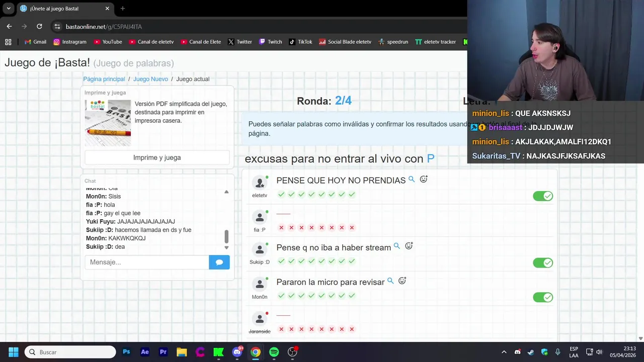Screen dimensions: 644x362
Task: Toggle validity of Sukiip :D's answer
Action: 543,262
